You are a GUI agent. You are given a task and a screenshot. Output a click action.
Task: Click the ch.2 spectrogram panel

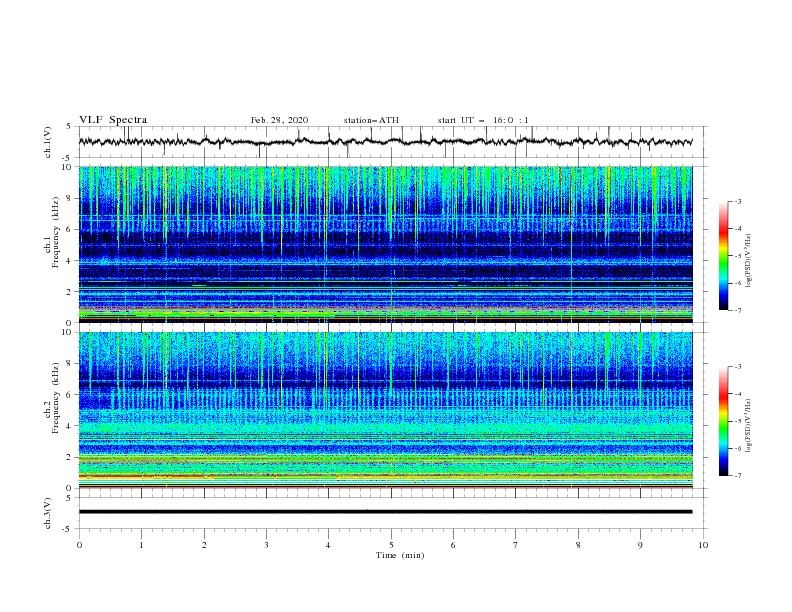(x=385, y=410)
